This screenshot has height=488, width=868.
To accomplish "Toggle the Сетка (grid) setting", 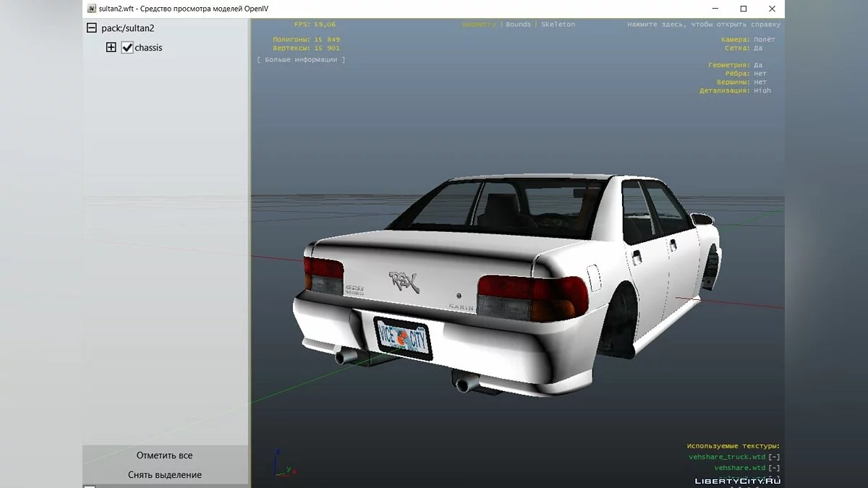I will (x=758, y=48).
